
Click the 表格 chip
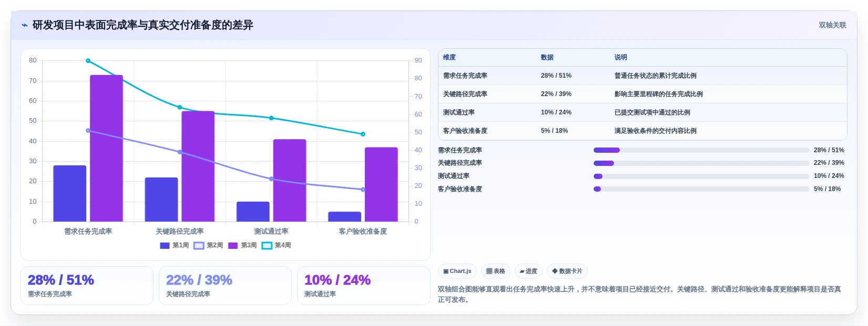496,271
